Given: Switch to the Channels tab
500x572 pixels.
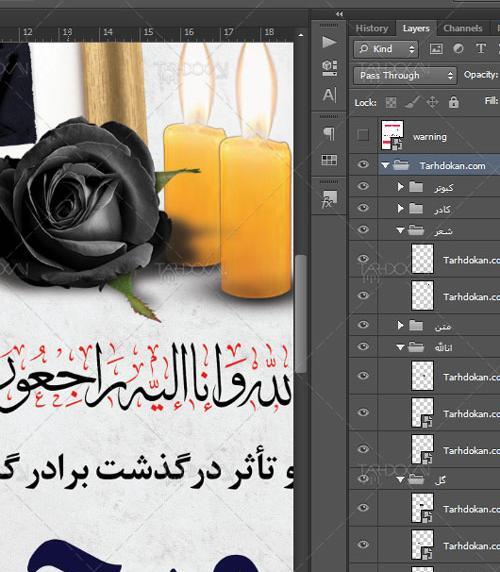Looking at the screenshot, I should [x=463, y=28].
